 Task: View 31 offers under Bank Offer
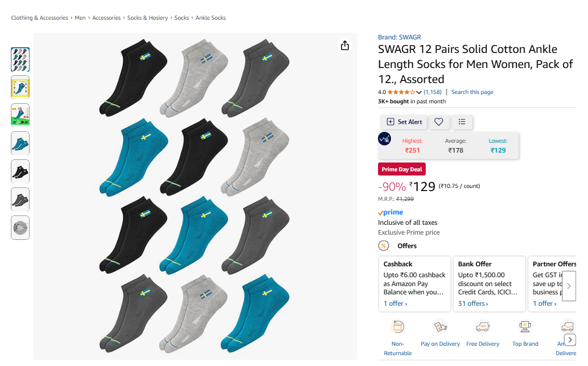coord(473,303)
